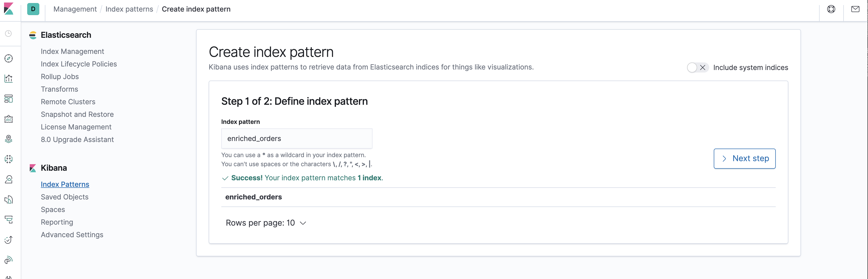The width and height of the screenshot is (868, 279).
Task: Click the Index Management link
Action: tap(73, 51)
